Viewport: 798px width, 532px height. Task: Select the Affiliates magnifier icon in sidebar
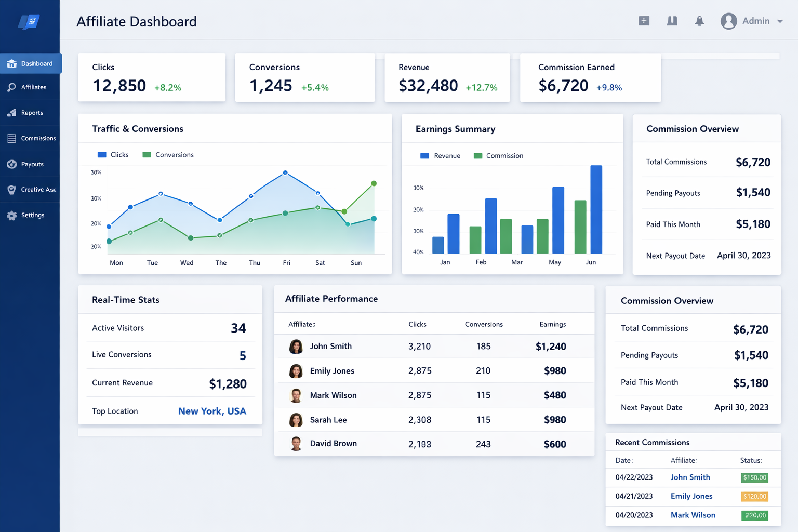click(11, 87)
